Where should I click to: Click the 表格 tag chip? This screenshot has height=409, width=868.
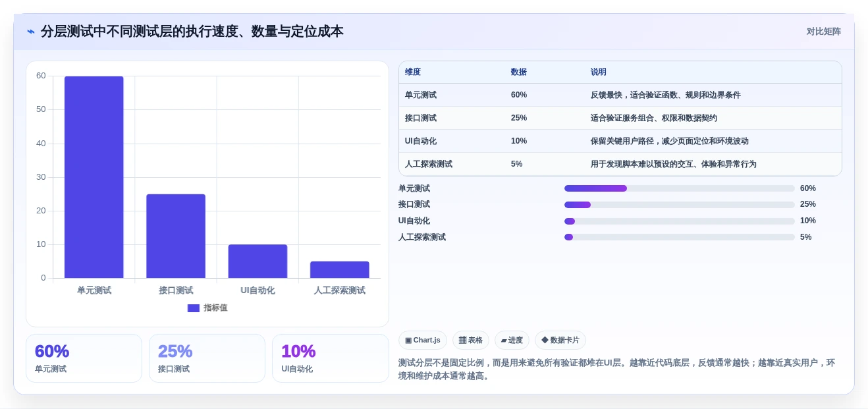click(x=471, y=341)
